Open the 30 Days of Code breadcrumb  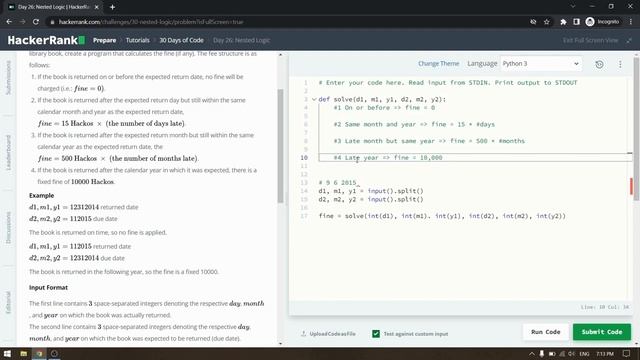click(181, 40)
